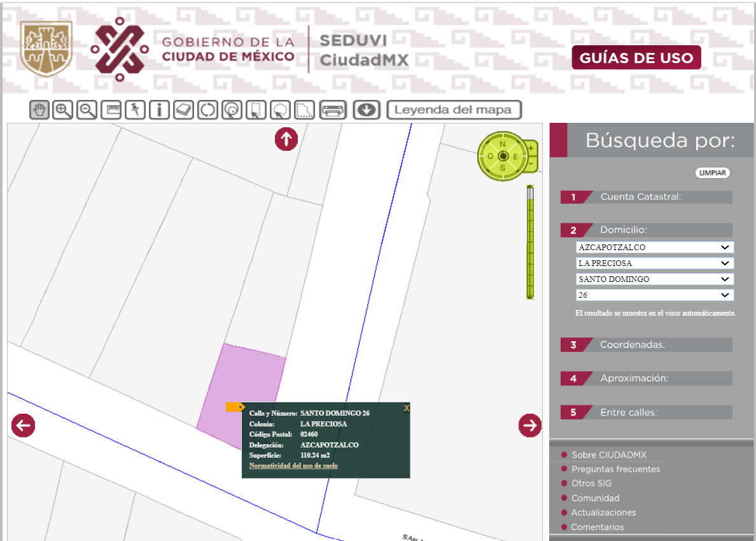Pan map west with left arrow
Viewport: 756px width, 541px height.
[x=23, y=425]
